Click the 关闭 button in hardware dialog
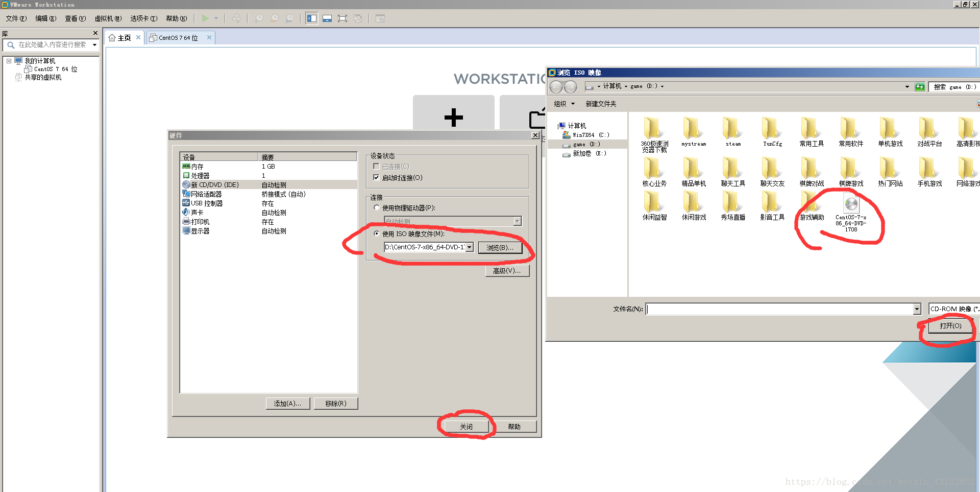 tap(467, 427)
